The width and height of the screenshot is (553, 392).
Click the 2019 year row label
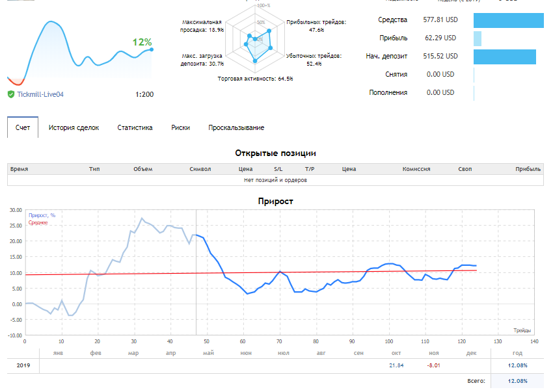click(x=23, y=365)
